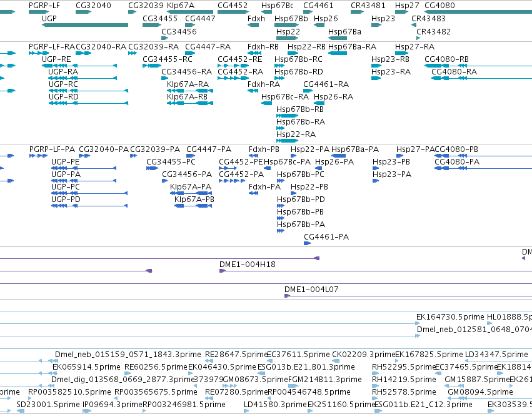Click protein Hsp67Bb-PD
The image size is (532, 414).
(x=301, y=199)
